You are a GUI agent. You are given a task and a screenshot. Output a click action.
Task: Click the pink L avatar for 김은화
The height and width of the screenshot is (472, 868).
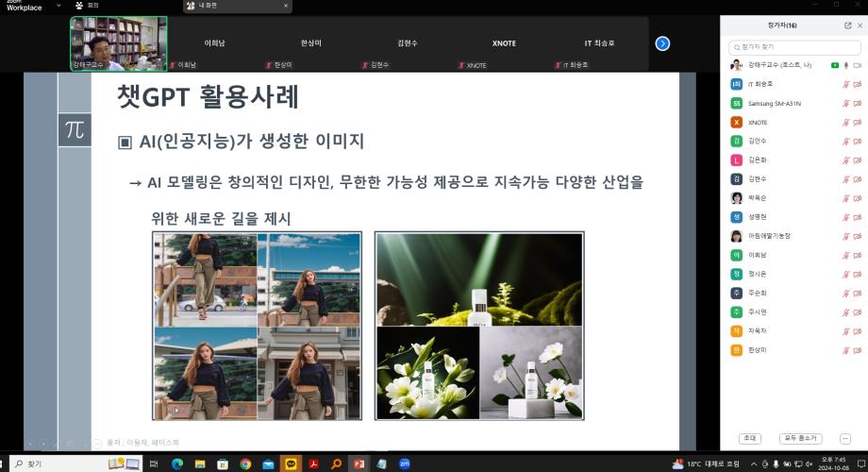736,160
